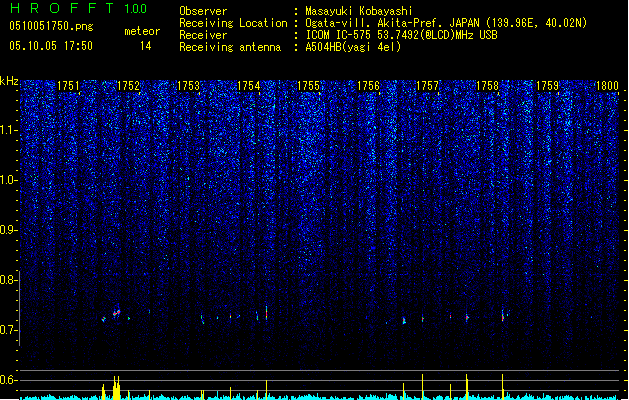This screenshot has width=629, height=400.
Task: Click the Observer label
Action: coord(203,11)
